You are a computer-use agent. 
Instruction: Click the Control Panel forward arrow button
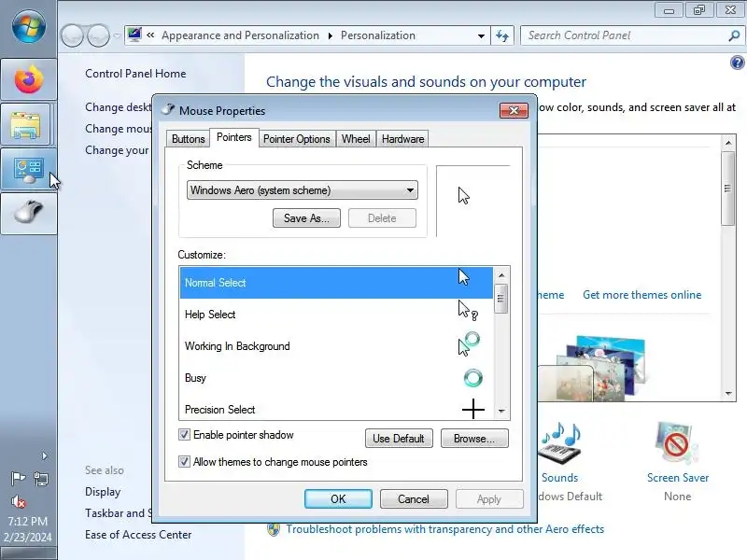point(99,35)
